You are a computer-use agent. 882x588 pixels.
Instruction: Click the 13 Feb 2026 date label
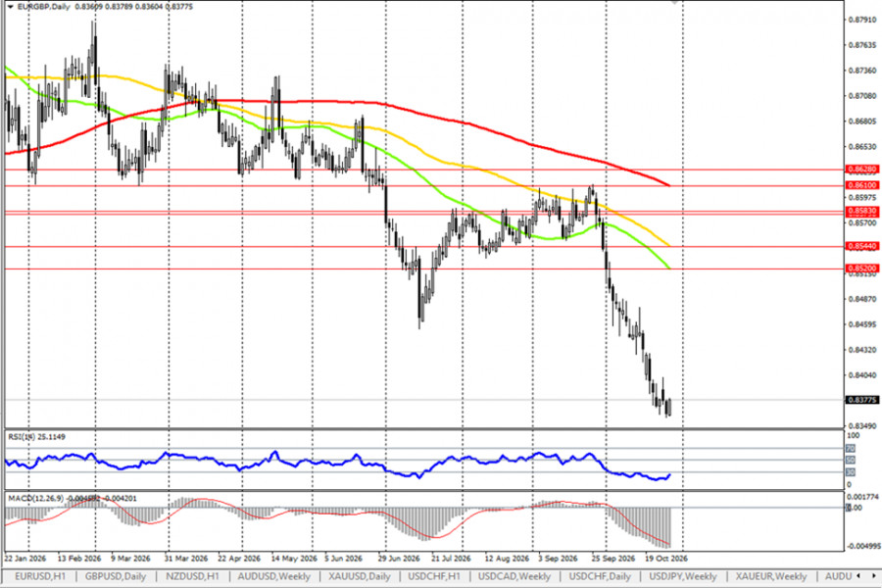tap(79, 559)
